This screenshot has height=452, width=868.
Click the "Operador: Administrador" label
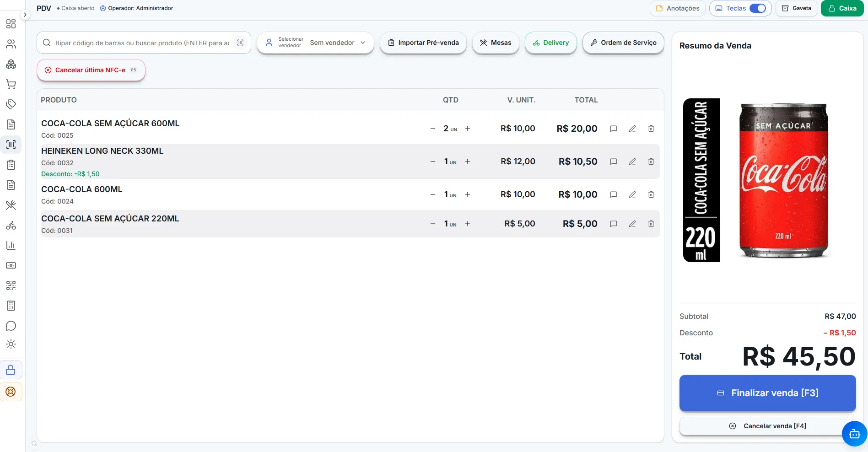(x=140, y=8)
